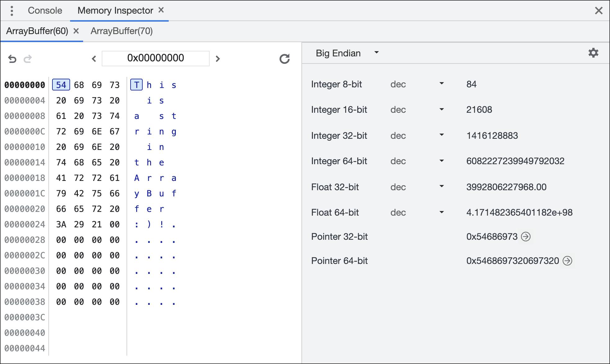The image size is (610, 364).
Task: Select the ArrayBuffer(60) tab
Action: (x=33, y=31)
